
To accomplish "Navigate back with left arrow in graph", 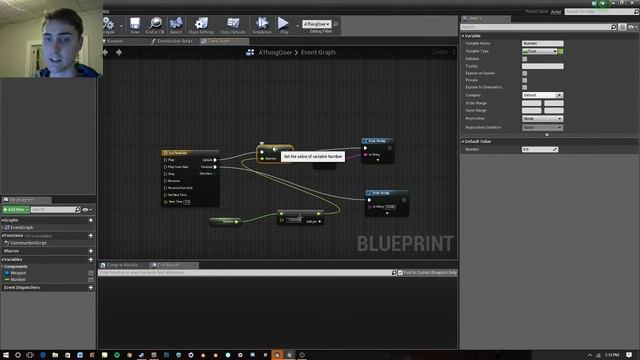I will [106, 52].
